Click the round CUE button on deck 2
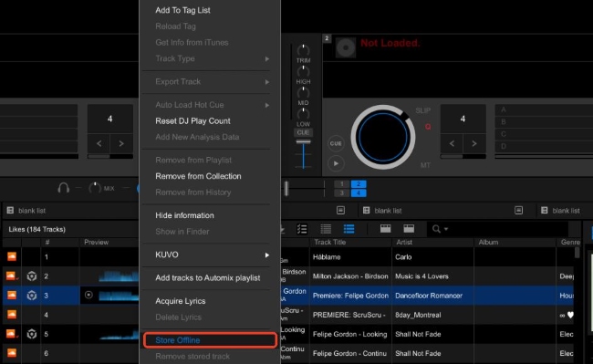This screenshot has width=593, height=364. 336,143
